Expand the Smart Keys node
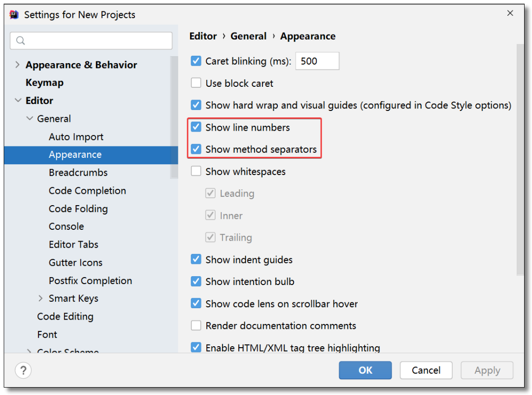532x395 pixels. pos(40,298)
